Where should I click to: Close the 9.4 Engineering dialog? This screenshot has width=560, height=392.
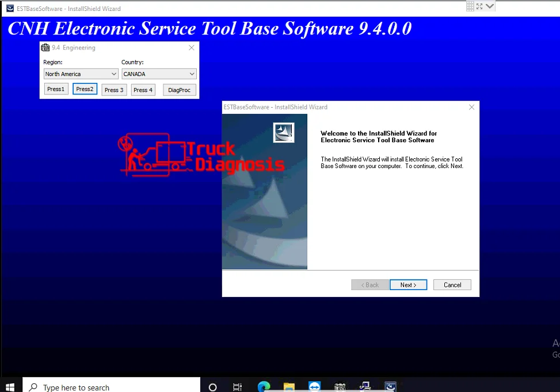tap(192, 48)
